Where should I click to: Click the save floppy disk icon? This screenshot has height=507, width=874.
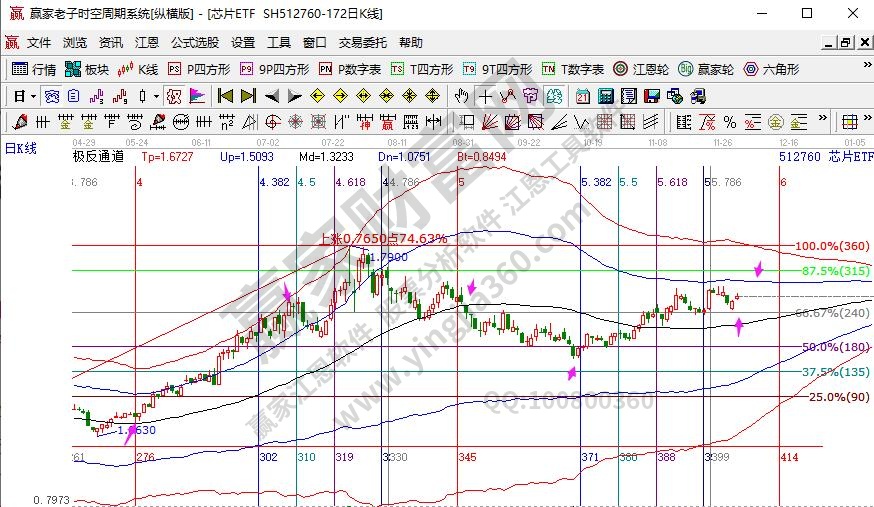point(651,96)
